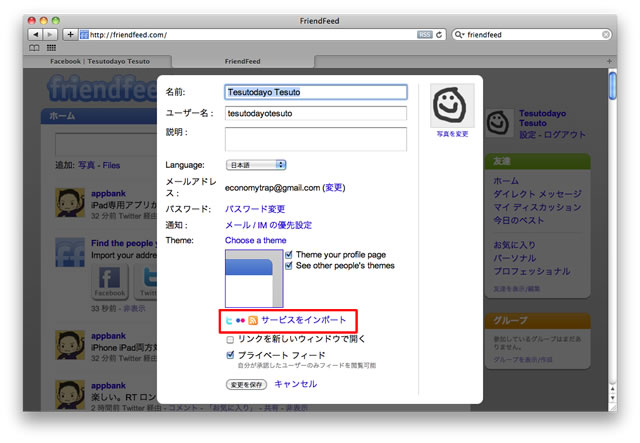Select the FriendFeed browser tab
The height and width of the screenshot is (443, 640).
[x=242, y=61]
